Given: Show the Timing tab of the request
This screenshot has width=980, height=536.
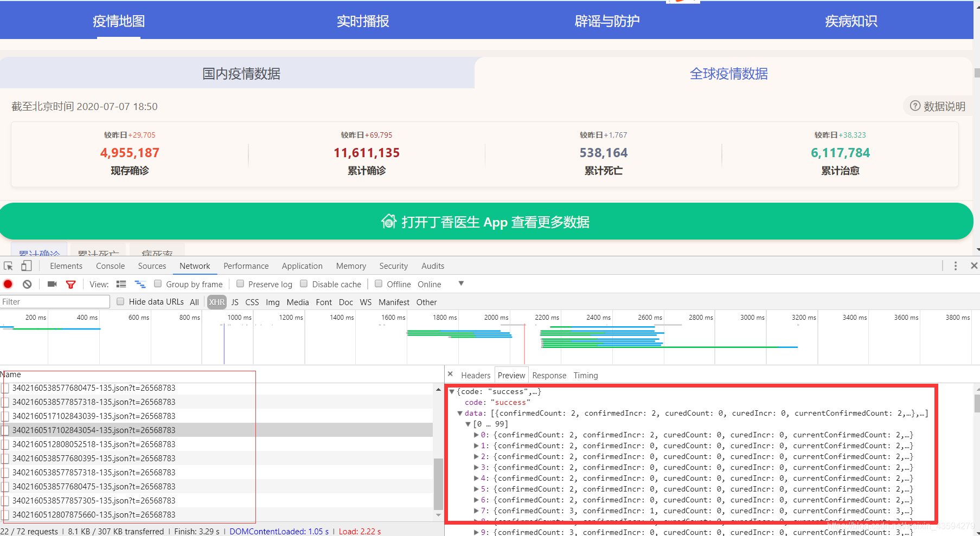Looking at the screenshot, I should [586, 376].
